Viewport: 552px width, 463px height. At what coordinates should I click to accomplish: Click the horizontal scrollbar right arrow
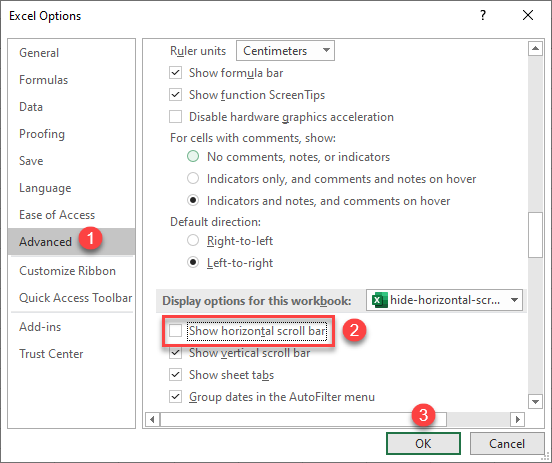(518, 419)
